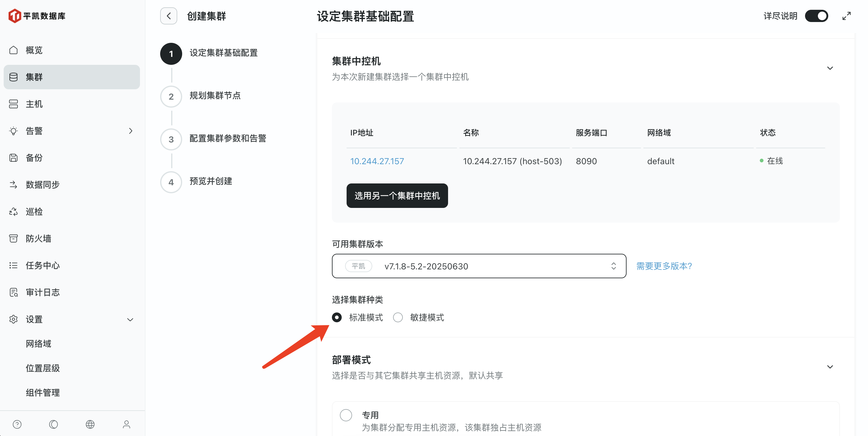868x436 pixels.
Task: Click the back arrow next to 创建集群
Action: click(168, 16)
